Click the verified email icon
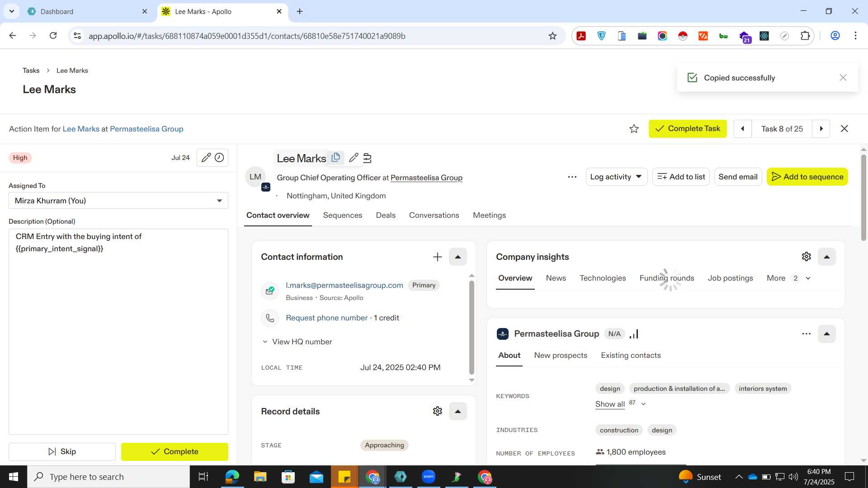The width and height of the screenshot is (868, 488). (270, 291)
